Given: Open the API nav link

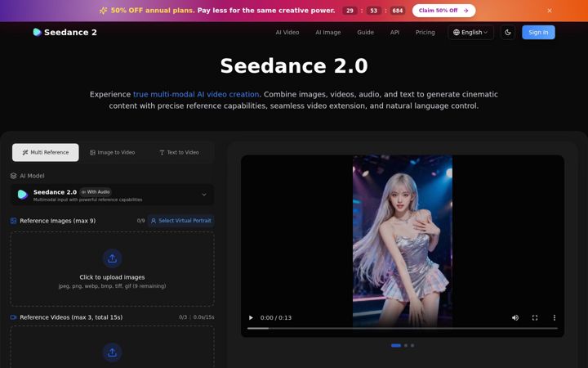Looking at the screenshot, I should click(394, 32).
